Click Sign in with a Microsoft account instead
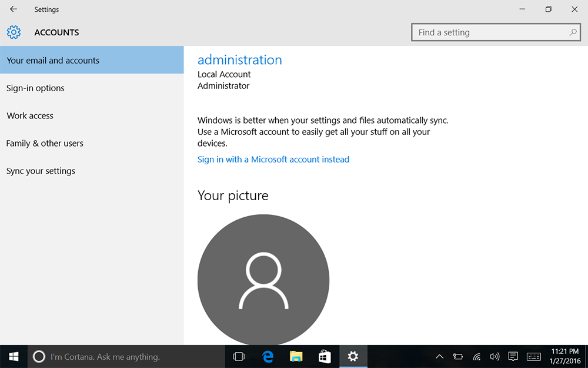Screen dimensions: 588x368 click(273, 159)
